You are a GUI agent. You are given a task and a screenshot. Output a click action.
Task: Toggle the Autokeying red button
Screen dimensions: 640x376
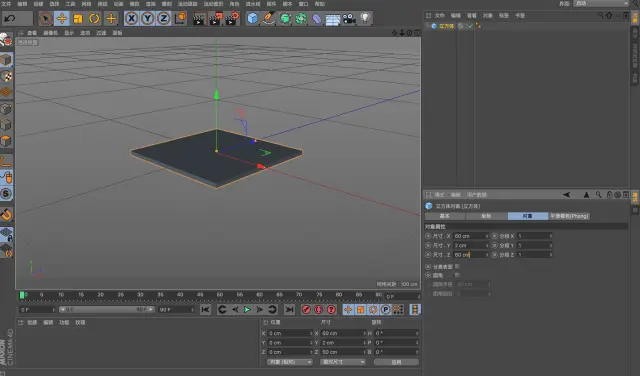coord(319,310)
